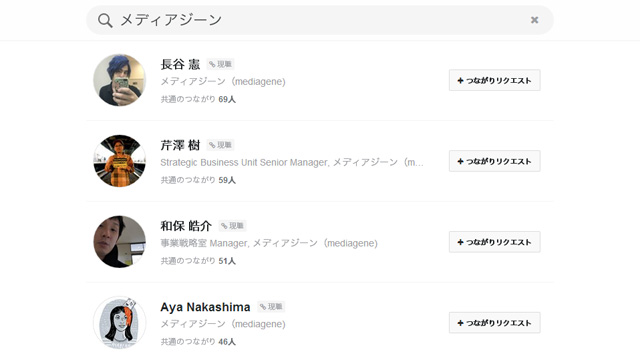Screen dimensions: 640x360
Task: Click the 現職 badge beside 和保 皓介
Action: tap(232, 226)
